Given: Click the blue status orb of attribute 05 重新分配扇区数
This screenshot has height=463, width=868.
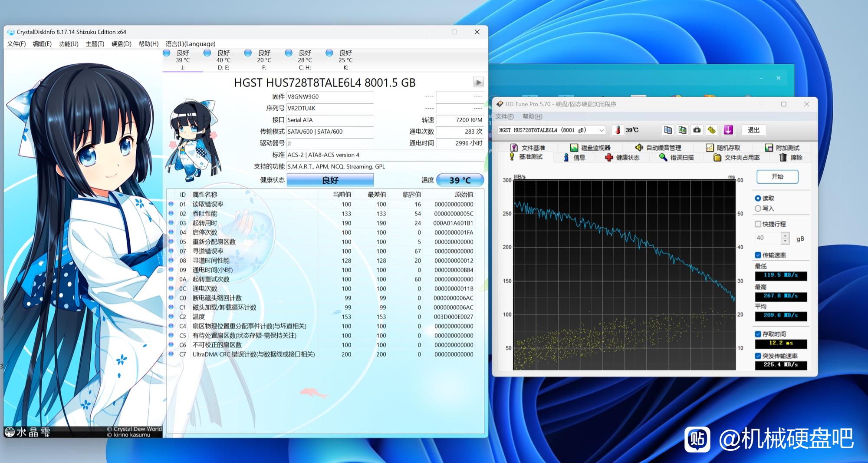Looking at the screenshot, I should 171,241.
